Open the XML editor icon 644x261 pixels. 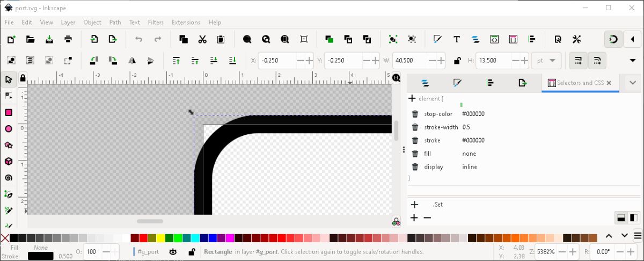point(494,39)
